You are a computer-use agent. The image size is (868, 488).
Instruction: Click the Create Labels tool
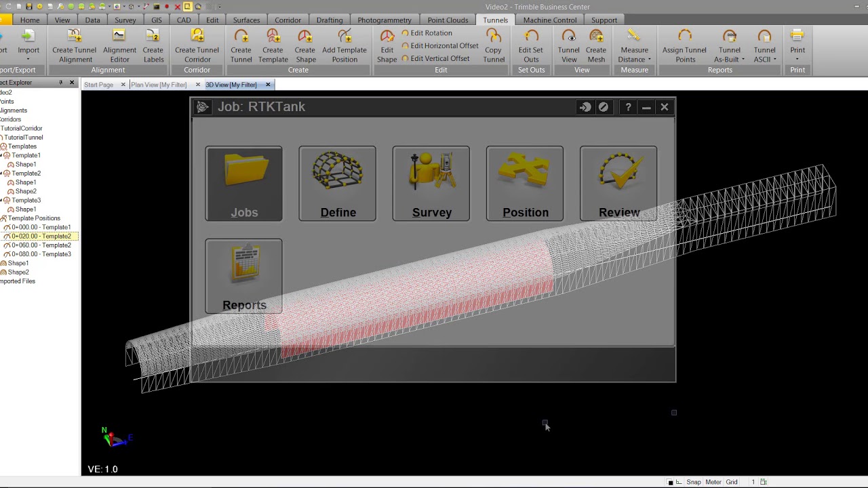click(x=153, y=46)
